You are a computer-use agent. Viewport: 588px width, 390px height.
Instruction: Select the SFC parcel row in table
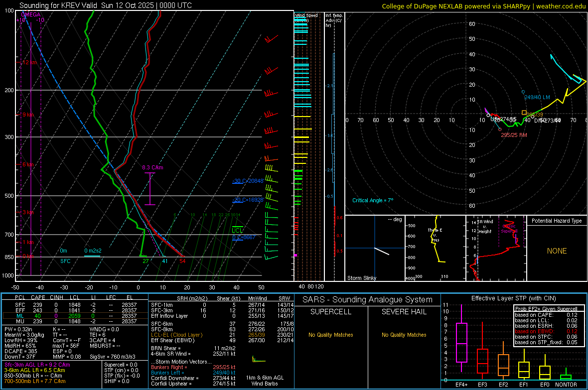75,305
